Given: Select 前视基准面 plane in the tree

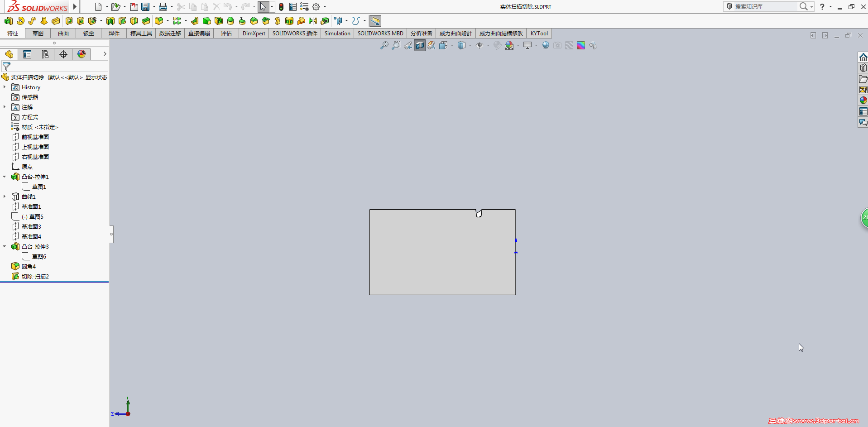Looking at the screenshot, I should [x=35, y=137].
